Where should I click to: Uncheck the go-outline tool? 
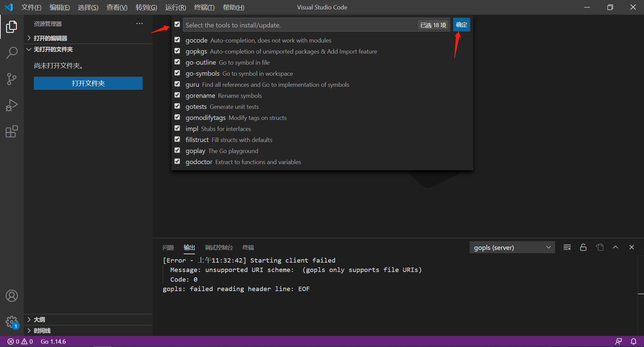point(177,62)
